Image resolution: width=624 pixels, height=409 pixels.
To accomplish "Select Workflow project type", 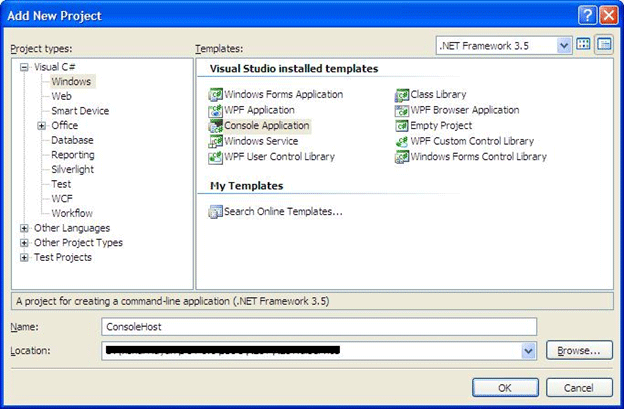I will coord(72,214).
